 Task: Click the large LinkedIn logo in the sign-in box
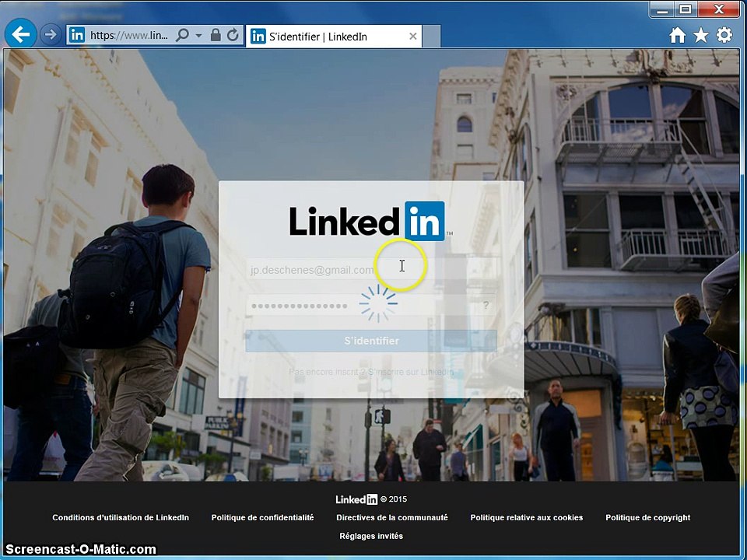(370, 221)
